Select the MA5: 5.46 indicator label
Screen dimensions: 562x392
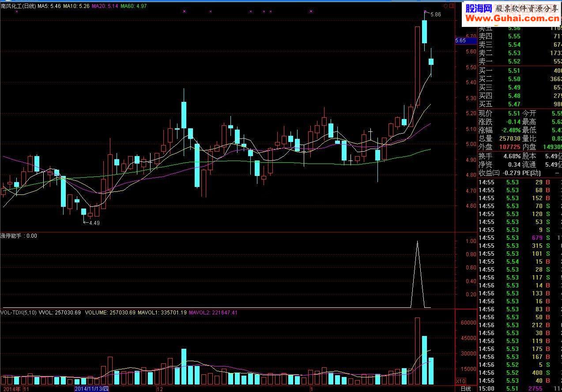[49, 6]
